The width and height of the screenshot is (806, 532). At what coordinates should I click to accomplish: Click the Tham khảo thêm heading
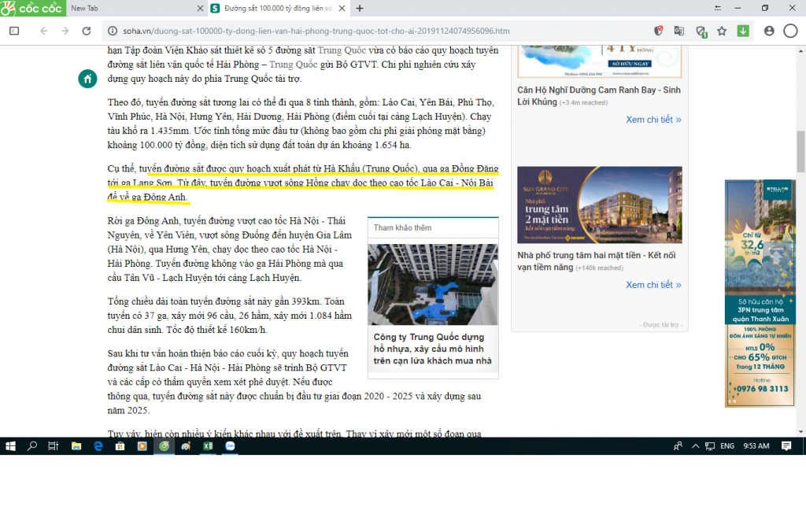pos(402,227)
